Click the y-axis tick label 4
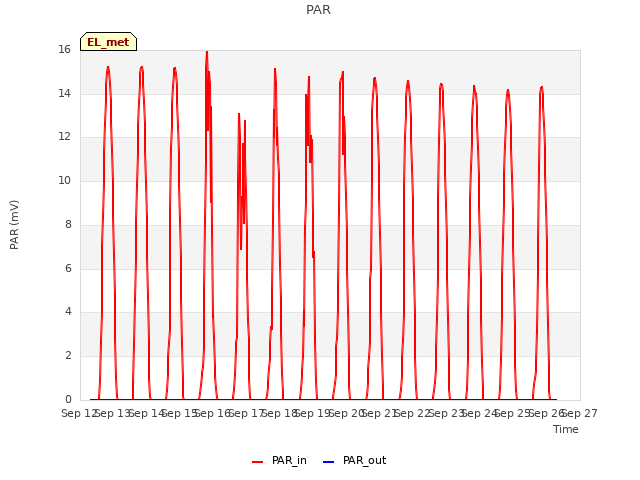 coord(68,311)
